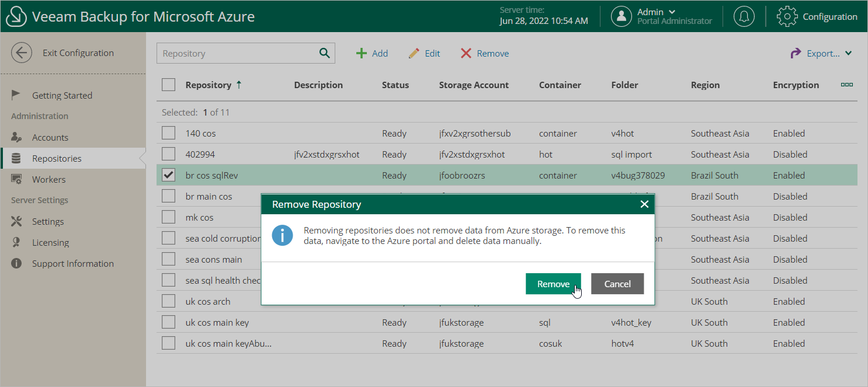The image size is (868, 387).
Task: Click Exit Configuration label
Action: click(x=78, y=53)
